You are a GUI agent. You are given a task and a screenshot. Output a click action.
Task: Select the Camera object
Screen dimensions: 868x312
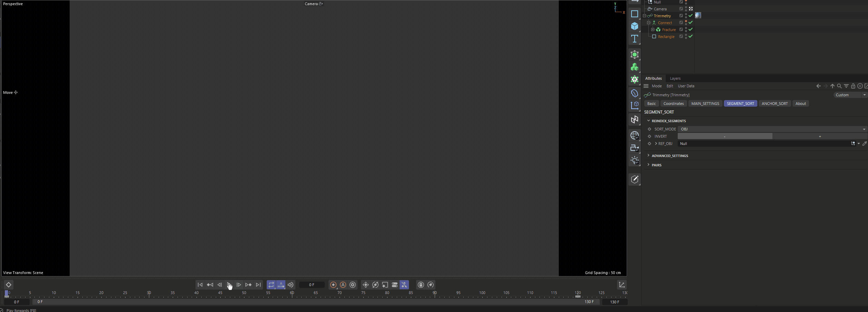point(660,9)
